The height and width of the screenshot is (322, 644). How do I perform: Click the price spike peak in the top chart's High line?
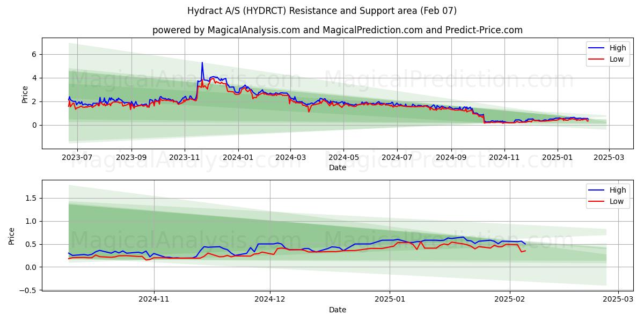pos(202,63)
